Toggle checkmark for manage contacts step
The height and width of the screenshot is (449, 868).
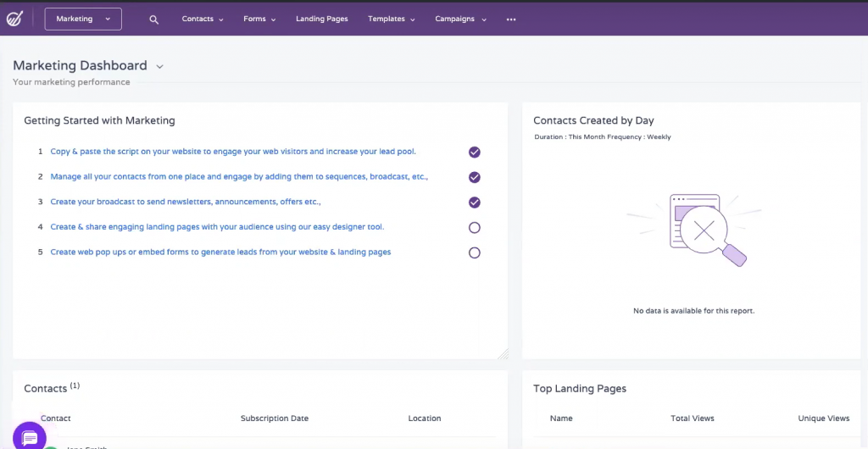pyautogui.click(x=475, y=177)
